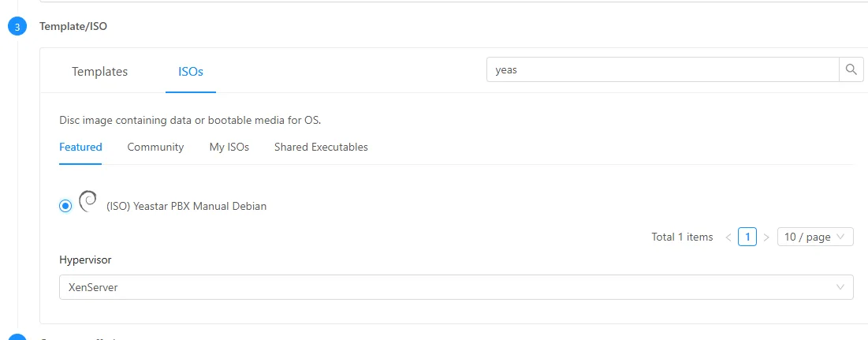
Task: Go to next page arrow
Action: pyautogui.click(x=766, y=237)
